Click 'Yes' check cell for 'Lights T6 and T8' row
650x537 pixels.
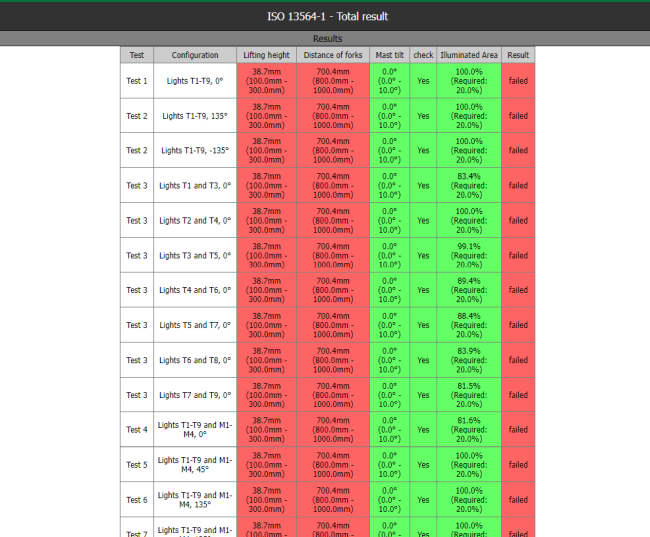[423, 360]
